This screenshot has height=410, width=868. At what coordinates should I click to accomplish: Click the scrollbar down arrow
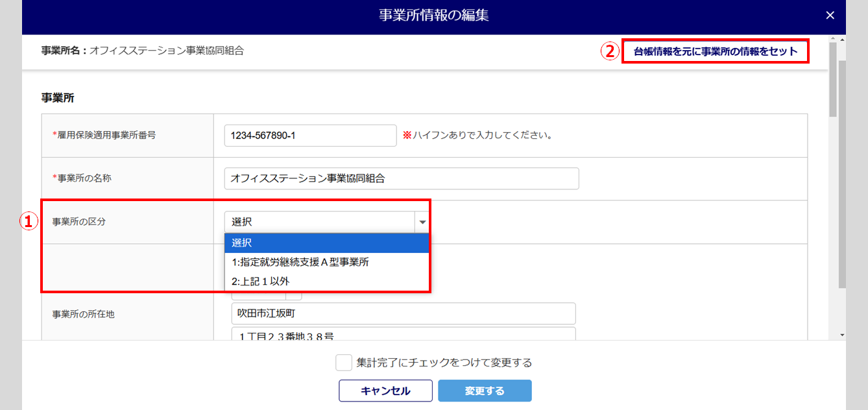(x=842, y=335)
